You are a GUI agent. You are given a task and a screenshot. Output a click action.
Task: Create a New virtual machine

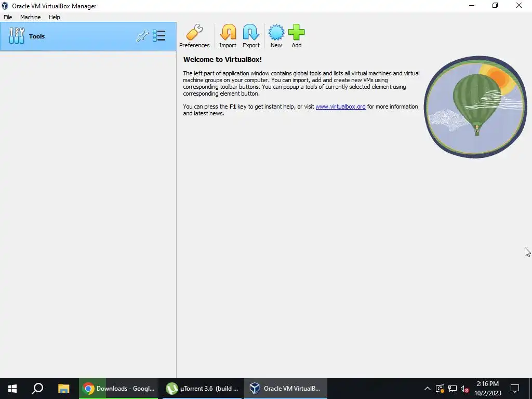[276, 36]
